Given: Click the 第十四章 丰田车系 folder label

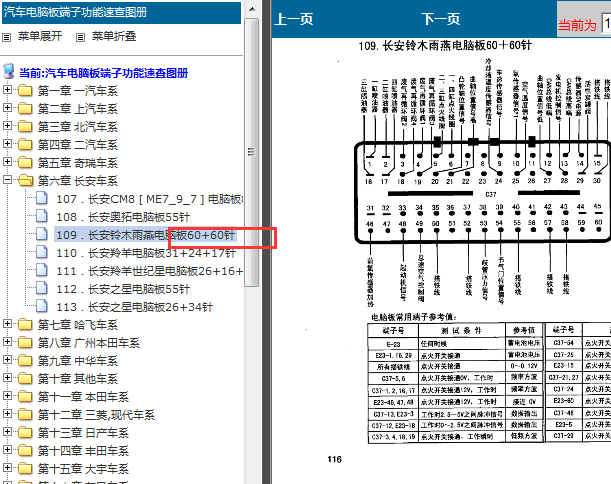Looking at the screenshot, I should coord(83,451).
